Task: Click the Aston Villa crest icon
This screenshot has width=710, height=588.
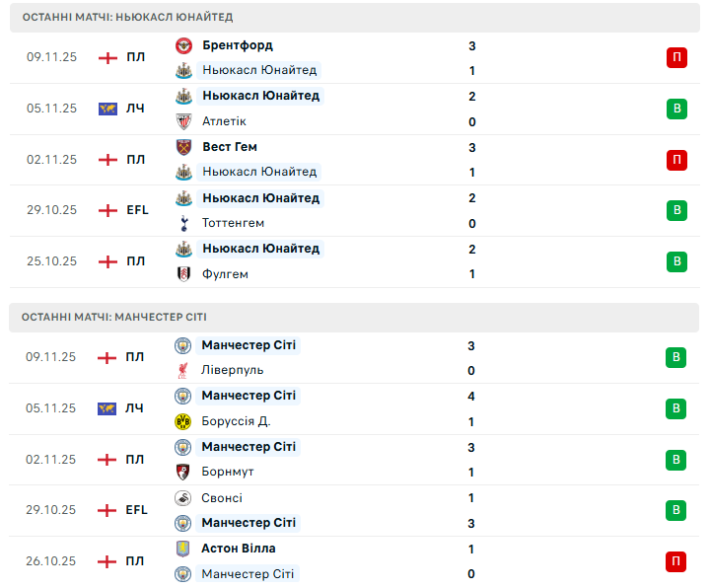Action: pos(182,549)
